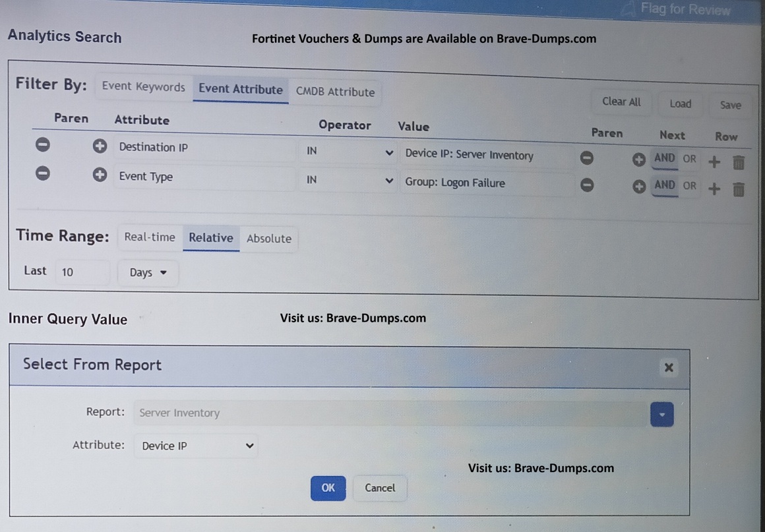The height and width of the screenshot is (532, 765).
Task: Click the minus paren icon left of Destination IP
Action: click(x=43, y=145)
